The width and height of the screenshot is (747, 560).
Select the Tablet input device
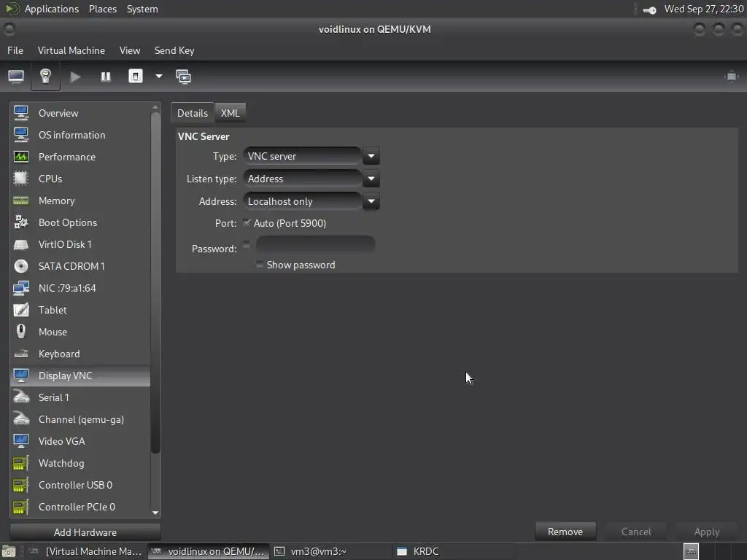(x=80, y=311)
